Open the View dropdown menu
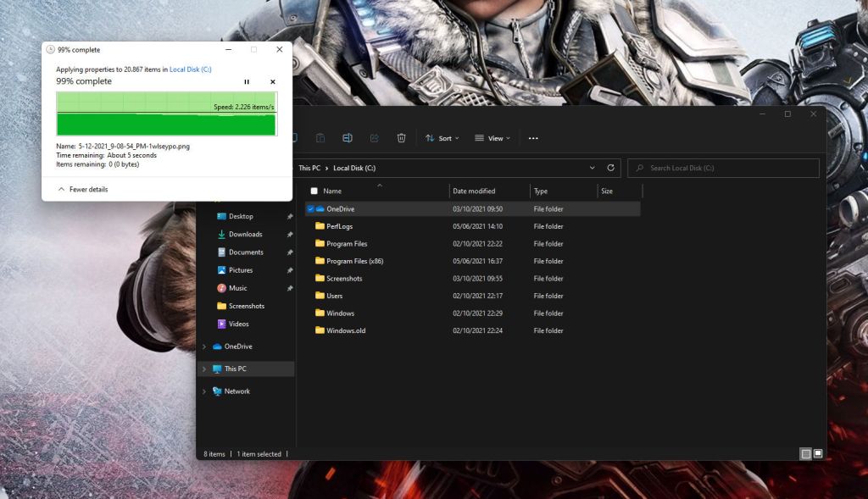This screenshot has height=499, width=868. tap(492, 138)
